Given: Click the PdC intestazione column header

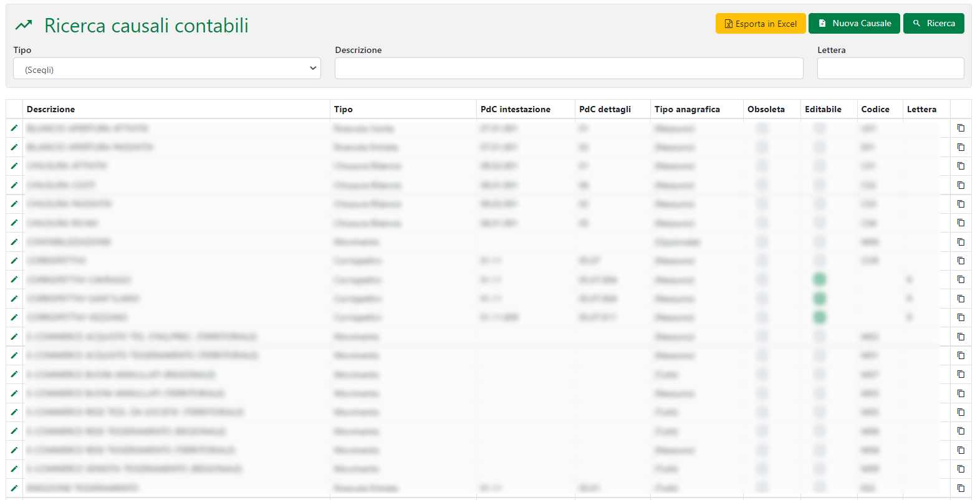Looking at the screenshot, I should tap(516, 109).
